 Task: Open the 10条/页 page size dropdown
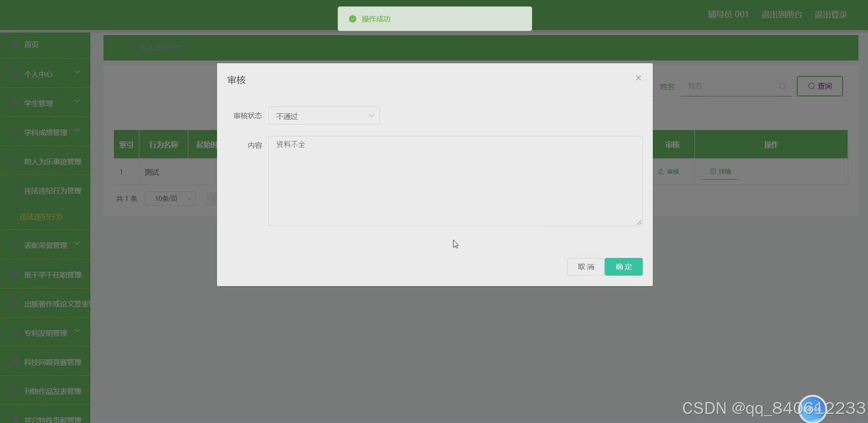[x=170, y=198]
